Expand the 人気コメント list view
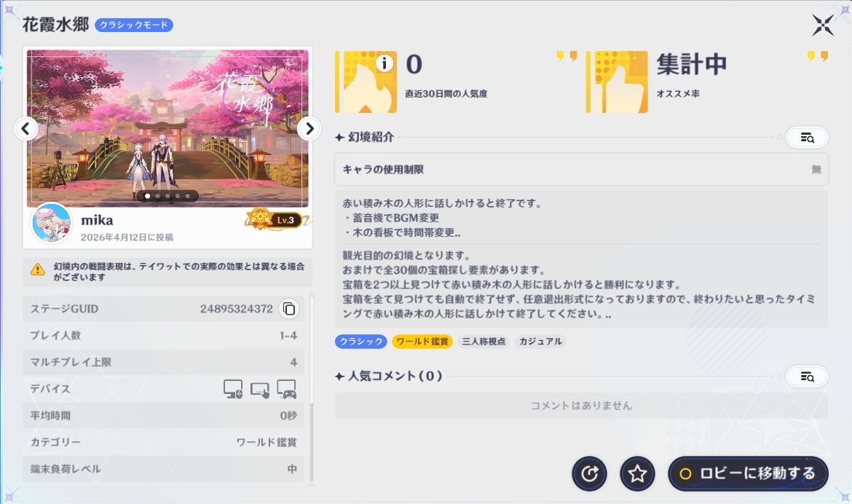 click(x=807, y=376)
